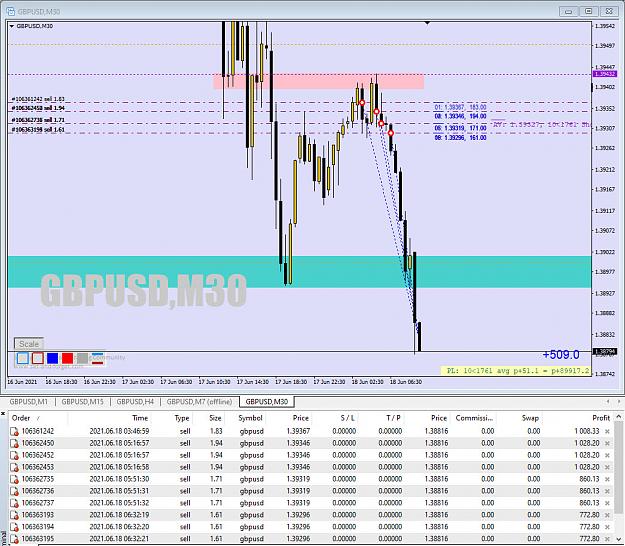This screenshot has height=546, width=625.
Task: Click the order icon for order 106363194
Action: 14,527
